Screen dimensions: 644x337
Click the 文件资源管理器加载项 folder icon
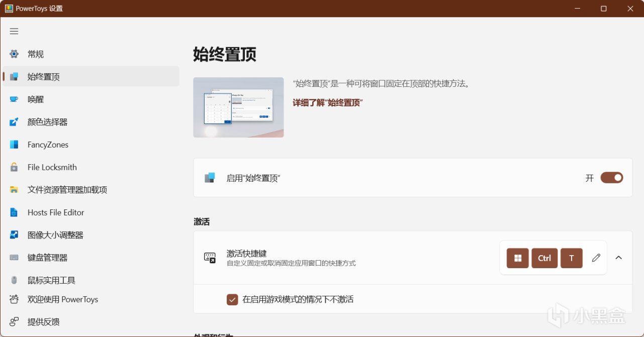(14, 190)
